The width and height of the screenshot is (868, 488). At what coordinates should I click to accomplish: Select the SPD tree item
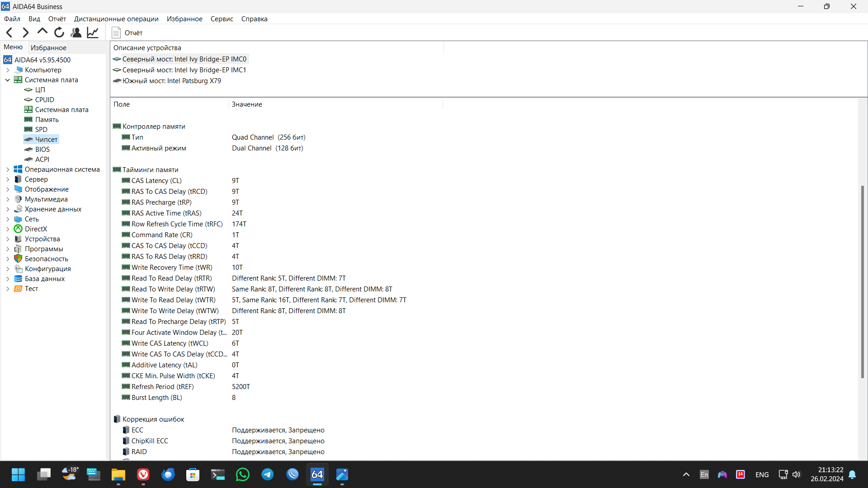tap(41, 130)
